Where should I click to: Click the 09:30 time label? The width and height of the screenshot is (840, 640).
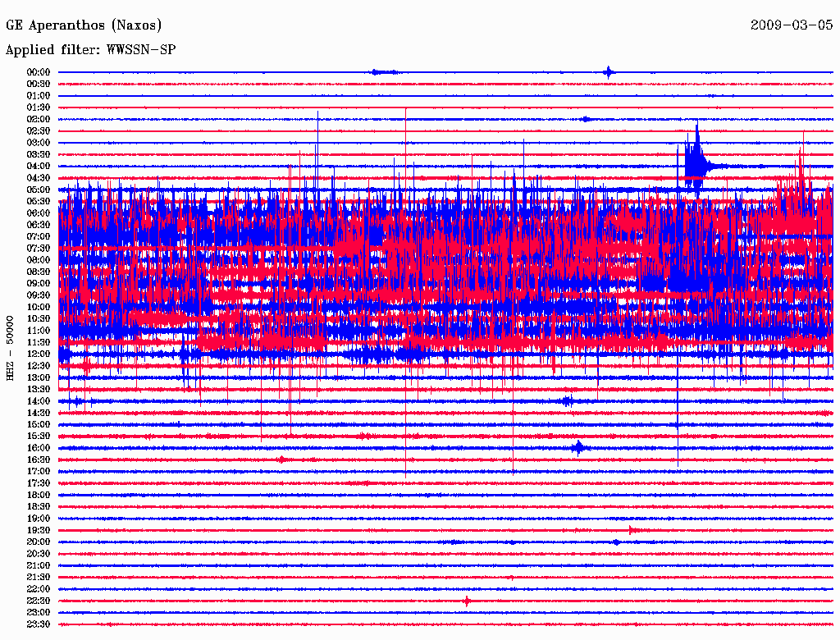[x=39, y=295]
